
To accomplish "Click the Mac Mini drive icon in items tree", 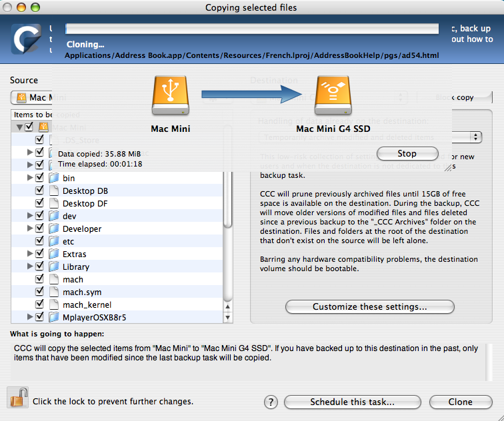I will pos(43,127).
